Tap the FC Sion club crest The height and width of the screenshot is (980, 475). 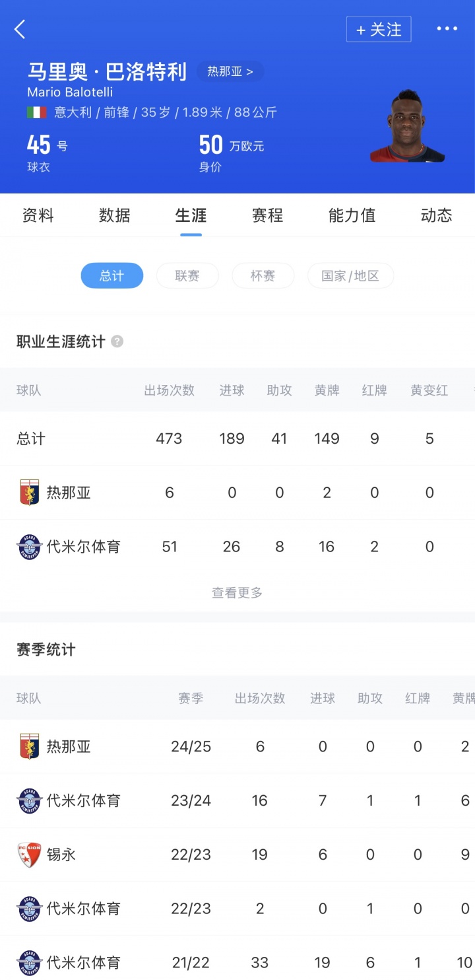(29, 855)
